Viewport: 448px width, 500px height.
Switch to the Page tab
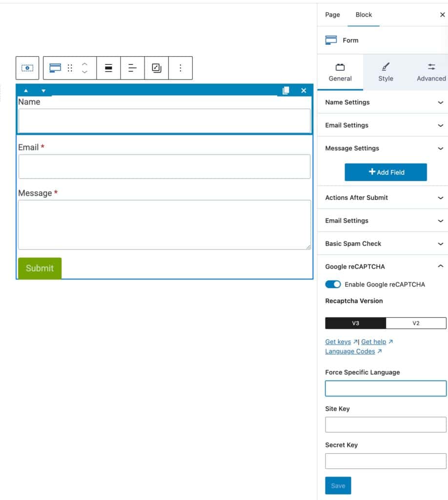tap(332, 15)
